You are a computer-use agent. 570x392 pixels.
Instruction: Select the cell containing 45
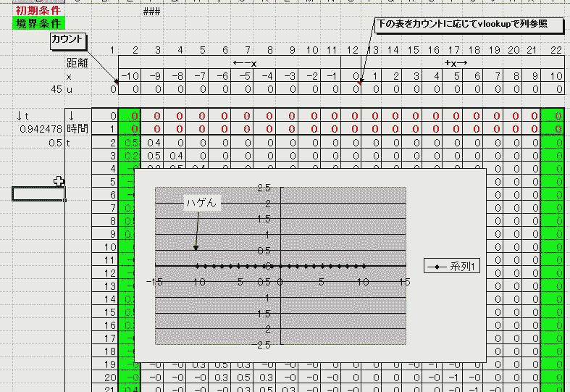[x=38, y=88]
